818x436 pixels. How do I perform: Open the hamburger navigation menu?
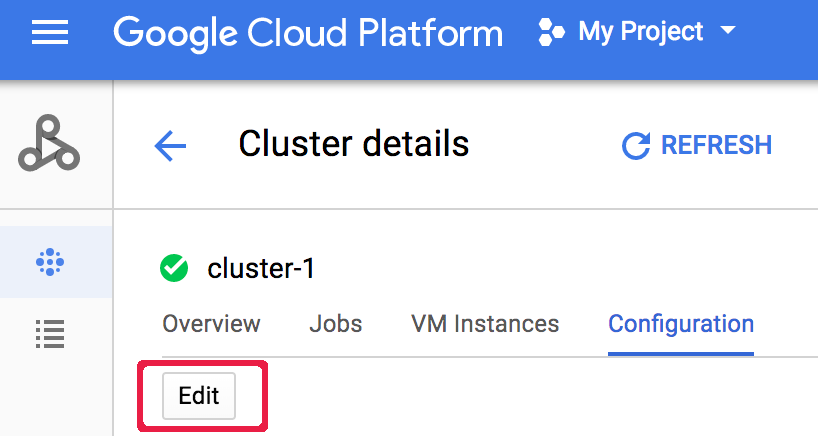point(49,33)
